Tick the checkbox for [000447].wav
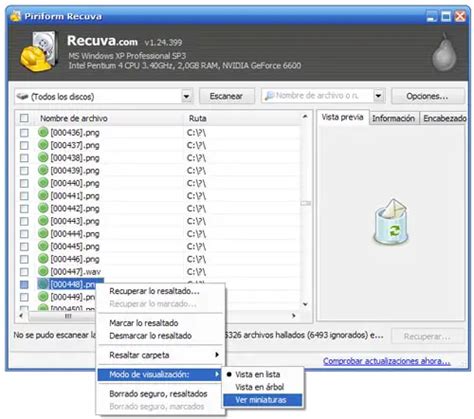 click(x=24, y=272)
